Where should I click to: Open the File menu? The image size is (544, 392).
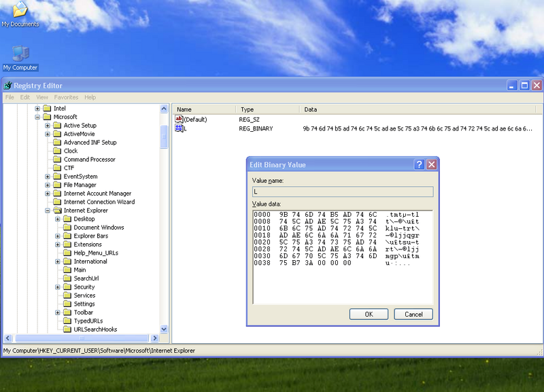(x=10, y=97)
